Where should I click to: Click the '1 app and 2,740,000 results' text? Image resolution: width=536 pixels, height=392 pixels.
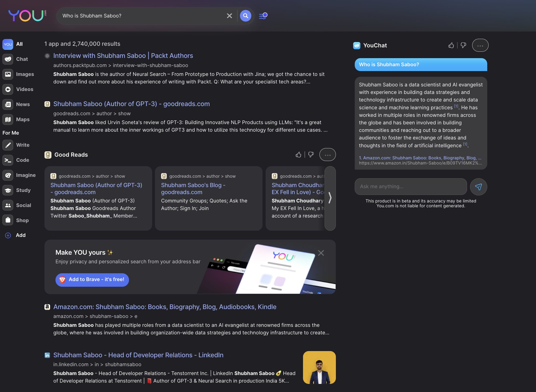pos(82,44)
